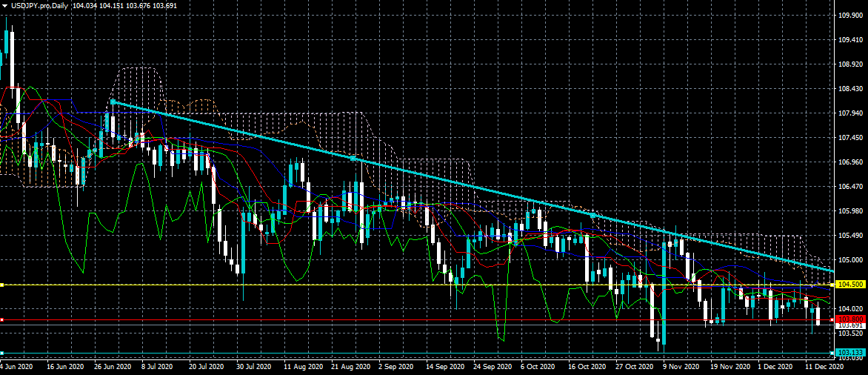Click the 107.940 price axis label
The image size is (868, 375).
coord(849,113)
